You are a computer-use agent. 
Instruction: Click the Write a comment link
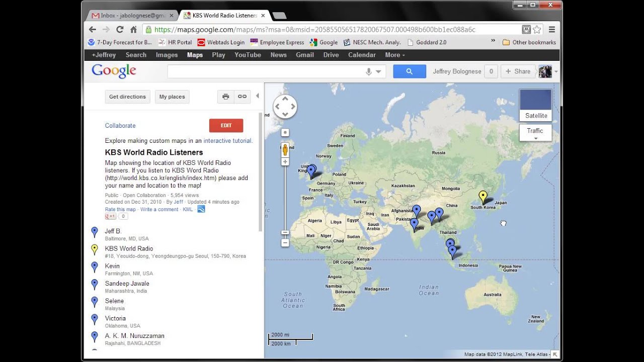point(159,209)
